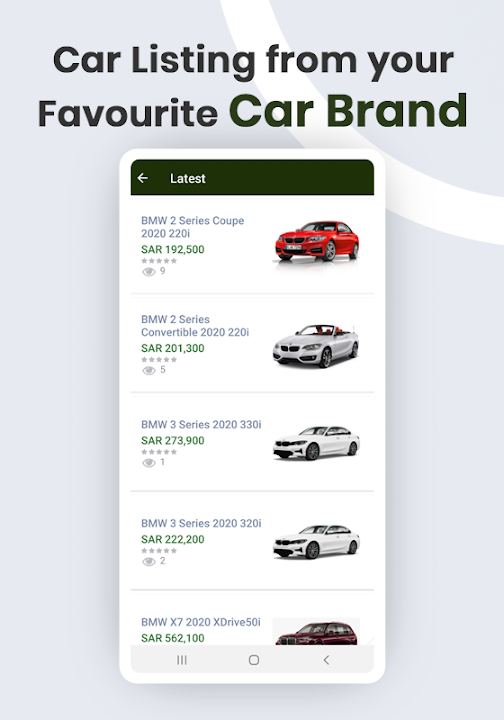Click the views eye icon under SAR 273,900

[149, 463]
